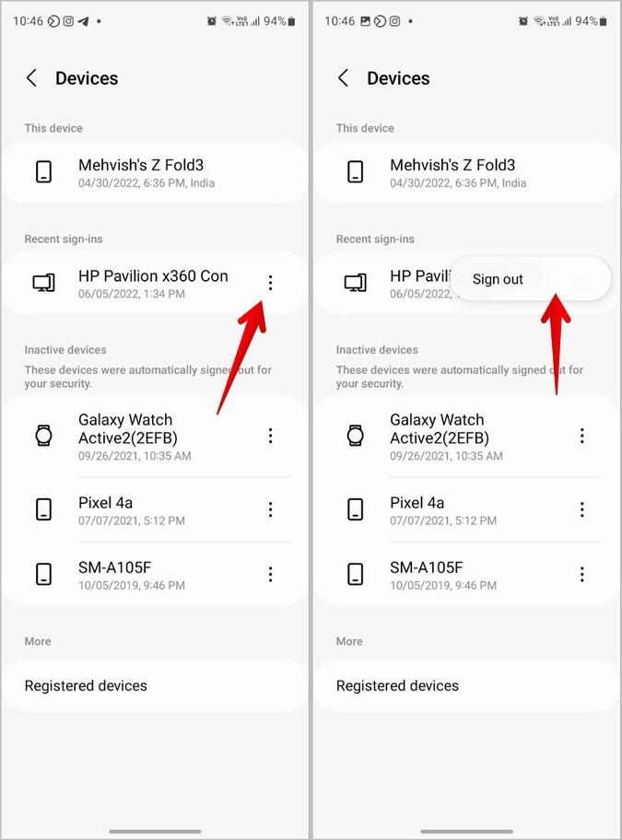Open left screen's SM-A105F three-dot menu

pos(271,574)
